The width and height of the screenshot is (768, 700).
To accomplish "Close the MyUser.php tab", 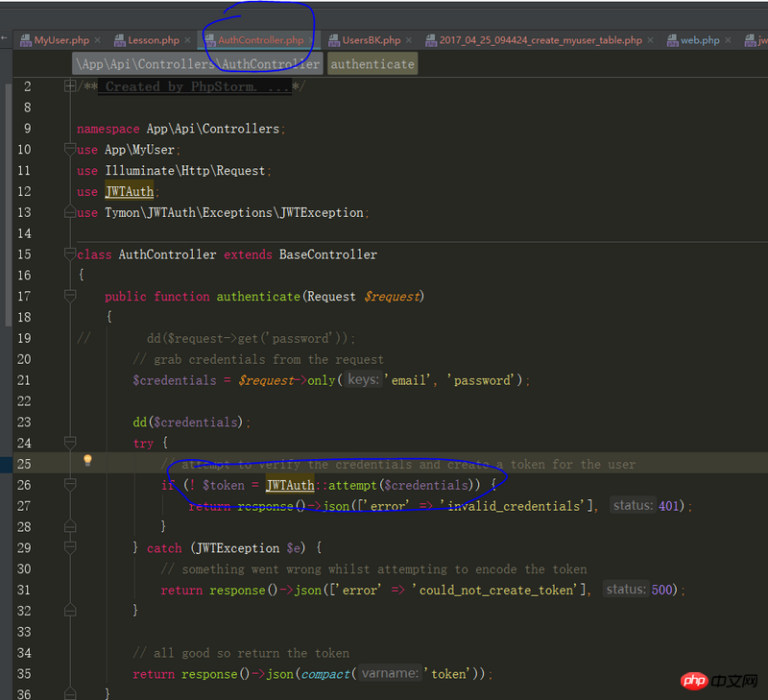I will [x=98, y=40].
